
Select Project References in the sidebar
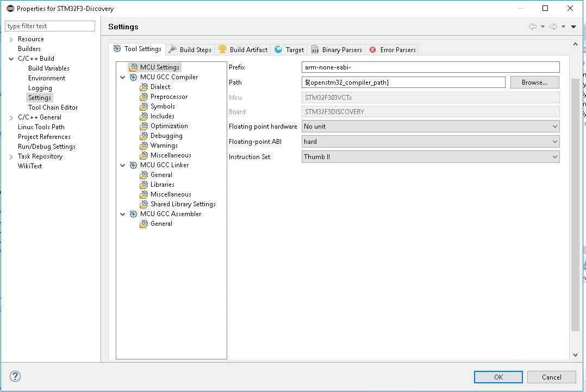[44, 137]
